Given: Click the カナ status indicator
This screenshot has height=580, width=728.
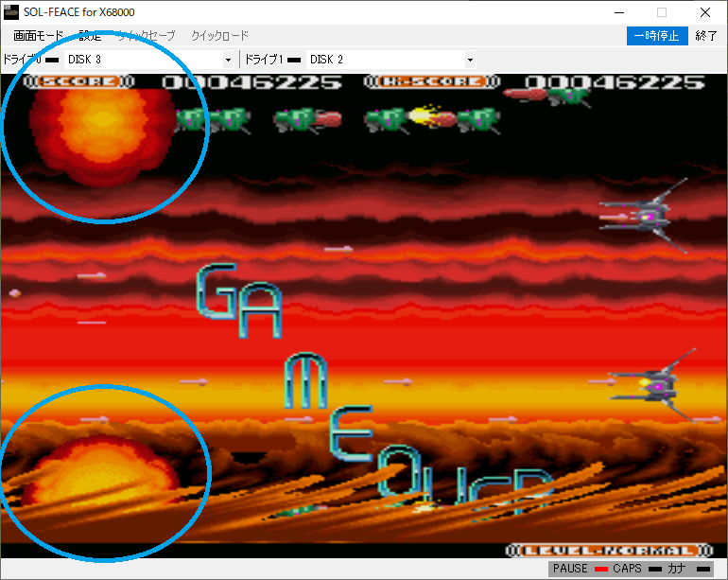Looking at the screenshot, I should [703, 569].
